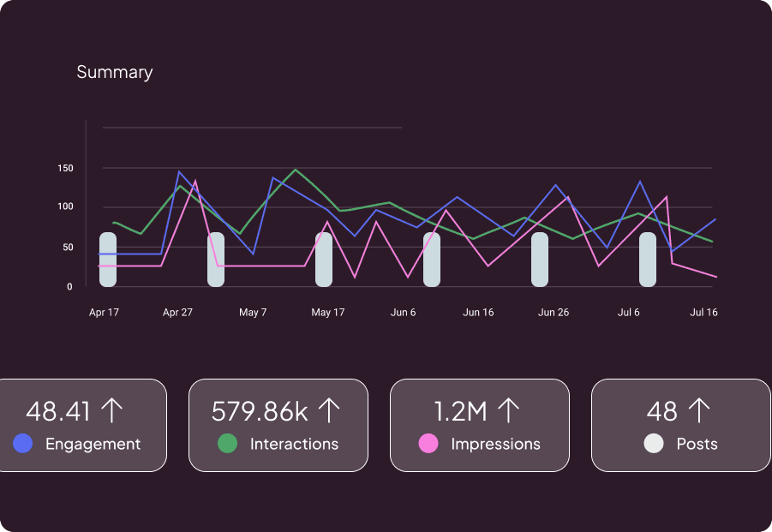Click the 150 y-axis value label
The image size is (772, 532).
click(65, 168)
